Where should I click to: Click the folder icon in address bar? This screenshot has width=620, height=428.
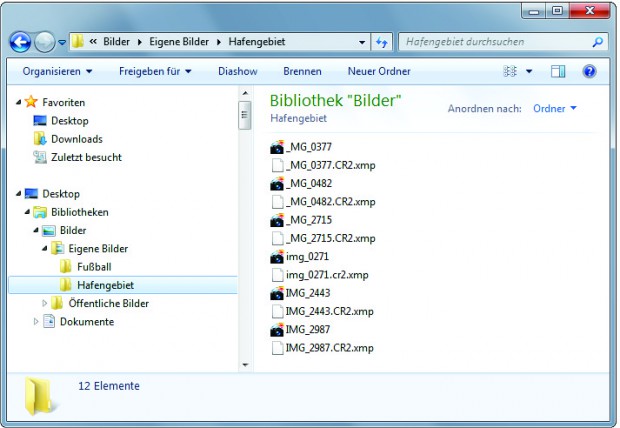coord(78,41)
